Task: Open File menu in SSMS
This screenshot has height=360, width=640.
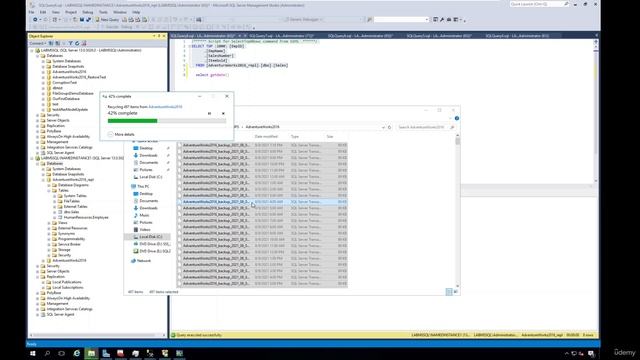Action: pos(31,12)
